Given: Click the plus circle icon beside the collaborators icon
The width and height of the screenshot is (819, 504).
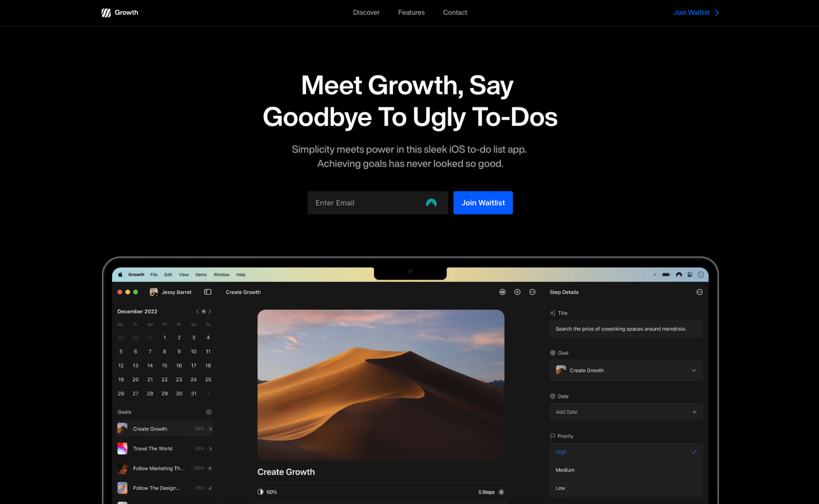Looking at the screenshot, I should pos(517,292).
